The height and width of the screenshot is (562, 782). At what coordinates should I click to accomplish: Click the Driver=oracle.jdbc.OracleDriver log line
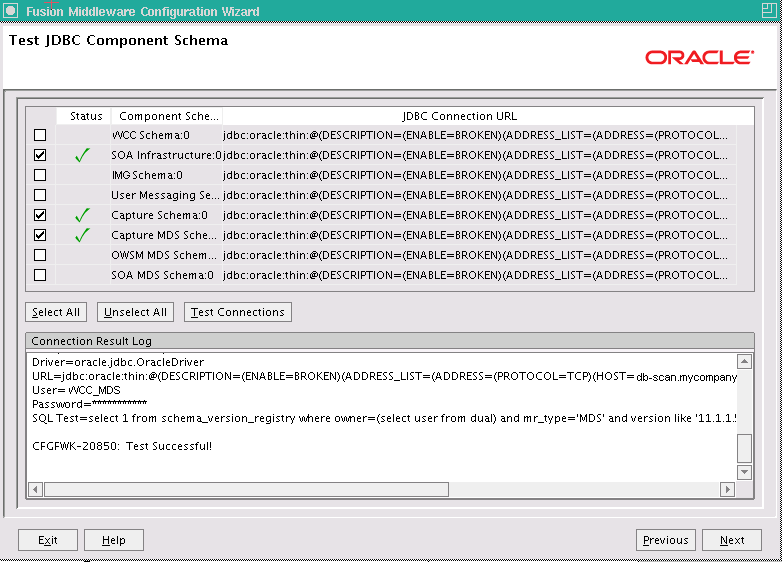pos(118,362)
